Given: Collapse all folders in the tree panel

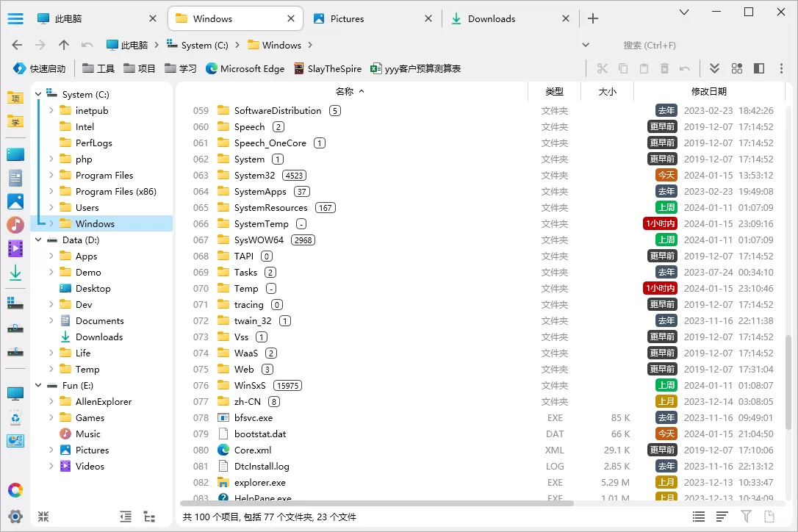Looking at the screenshot, I should click(43, 517).
